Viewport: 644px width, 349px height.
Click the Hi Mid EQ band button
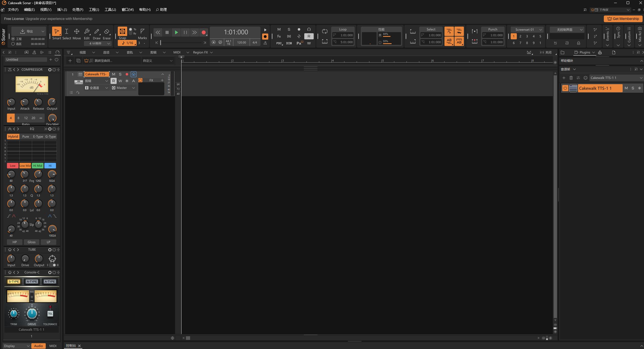pyautogui.click(x=38, y=166)
